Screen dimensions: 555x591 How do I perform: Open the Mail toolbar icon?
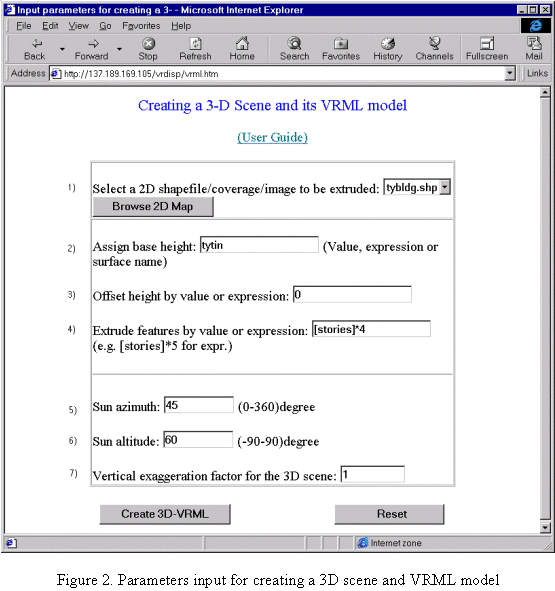(x=534, y=43)
